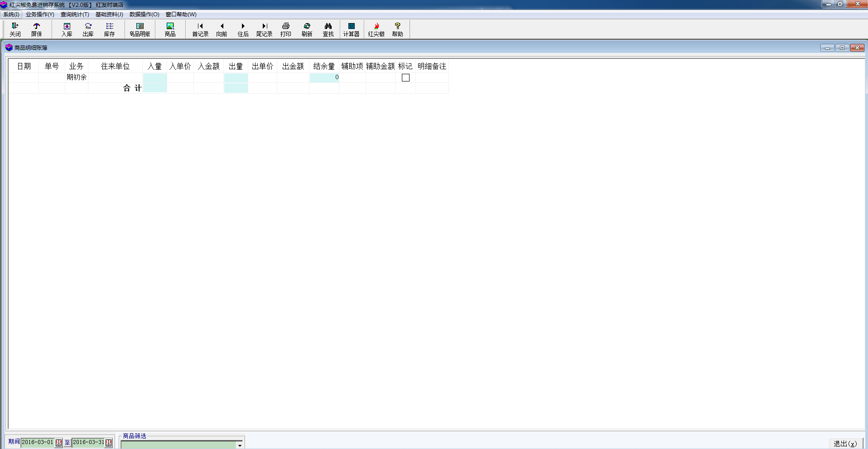Expand the 商品筛选 product filter dropdown
The width and height of the screenshot is (868, 449).
(240, 445)
